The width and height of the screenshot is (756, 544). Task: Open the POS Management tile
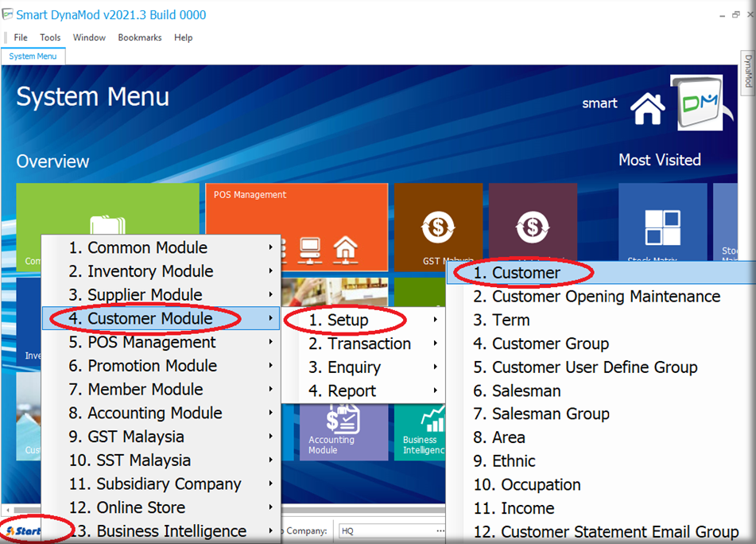point(297,227)
